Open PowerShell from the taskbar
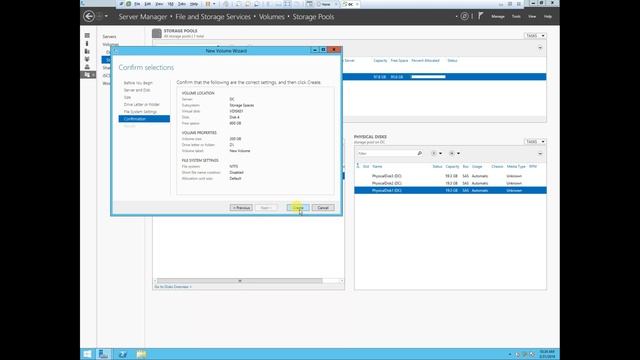The image size is (640, 360). coord(122,354)
